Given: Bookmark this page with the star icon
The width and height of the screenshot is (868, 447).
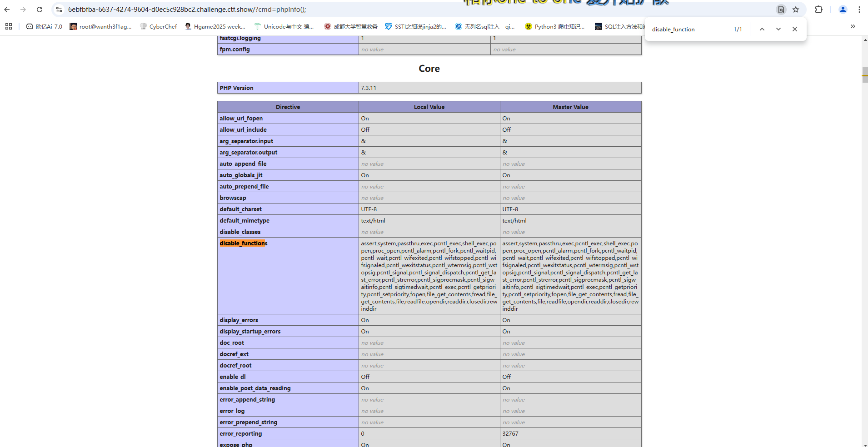Looking at the screenshot, I should point(796,10).
